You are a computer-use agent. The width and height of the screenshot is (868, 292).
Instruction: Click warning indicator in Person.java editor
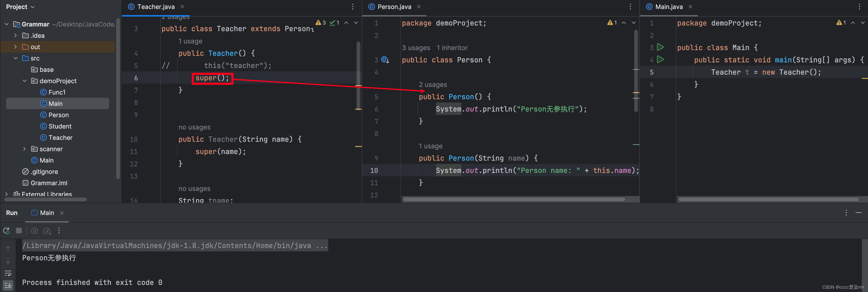612,23
